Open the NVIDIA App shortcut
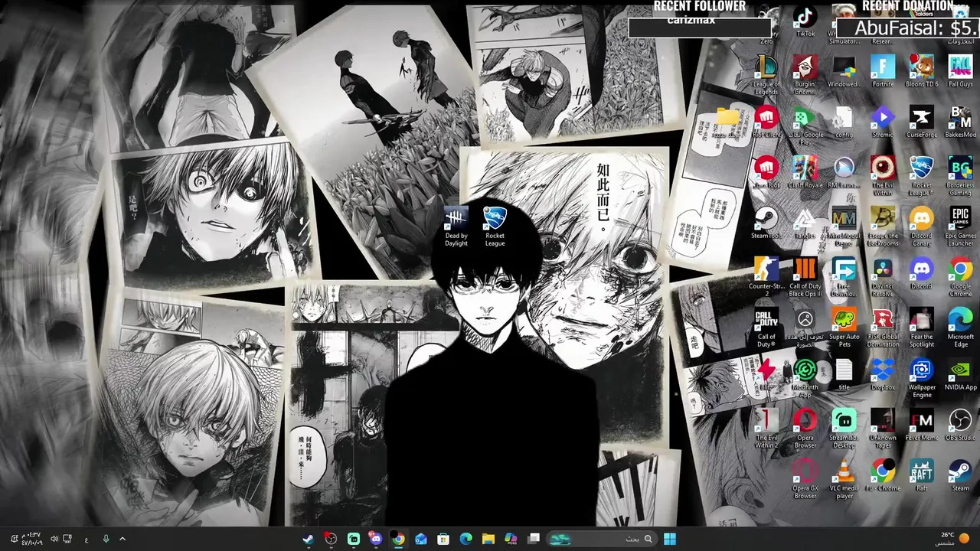This screenshot has height=551, width=980. pos(960,374)
